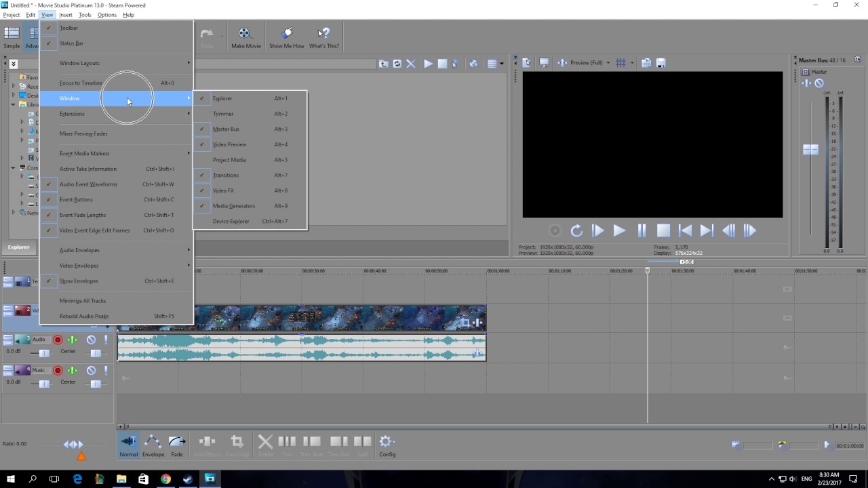Screen dimensions: 868x488
Task: Mute the Master Bus output
Action: (x=819, y=83)
